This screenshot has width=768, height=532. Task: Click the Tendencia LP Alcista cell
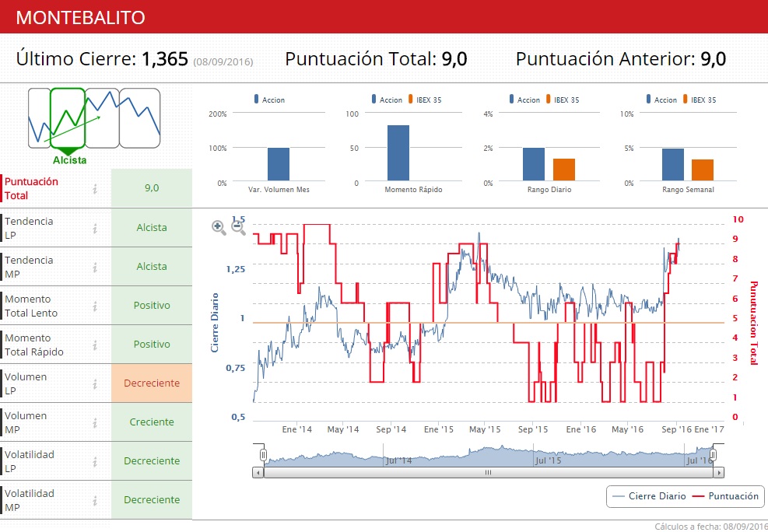click(152, 228)
